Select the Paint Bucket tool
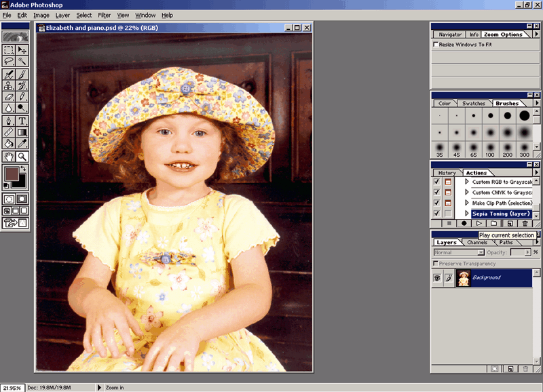543x392 pixels. click(9, 143)
